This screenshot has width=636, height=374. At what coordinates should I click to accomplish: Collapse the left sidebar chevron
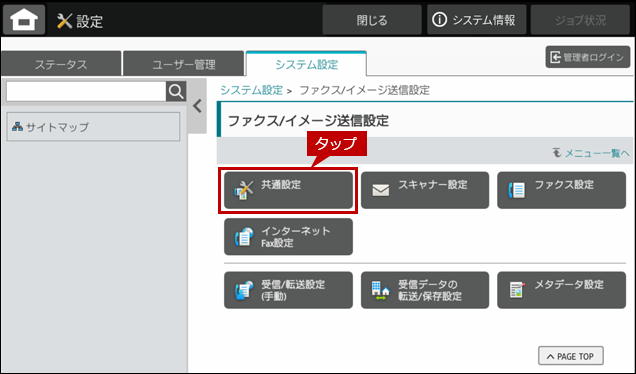[x=197, y=106]
